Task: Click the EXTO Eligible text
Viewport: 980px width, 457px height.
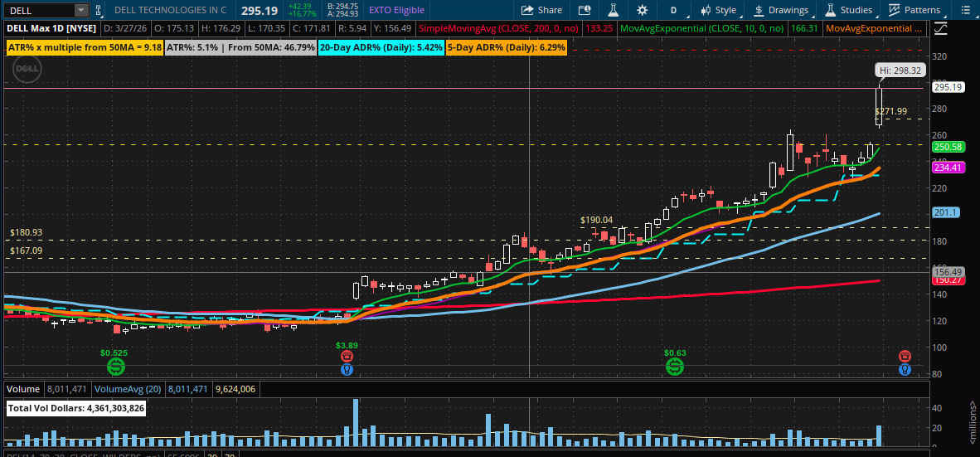Action: (x=396, y=10)
